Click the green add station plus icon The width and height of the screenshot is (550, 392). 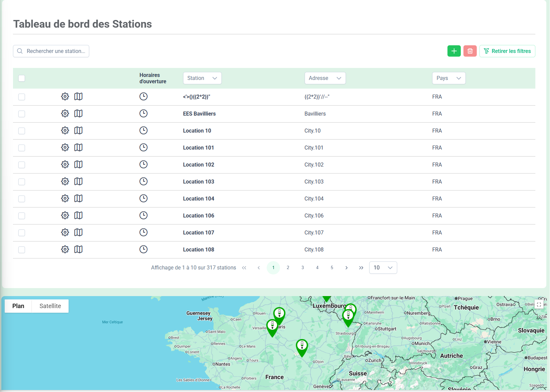(x=454, y=51)
